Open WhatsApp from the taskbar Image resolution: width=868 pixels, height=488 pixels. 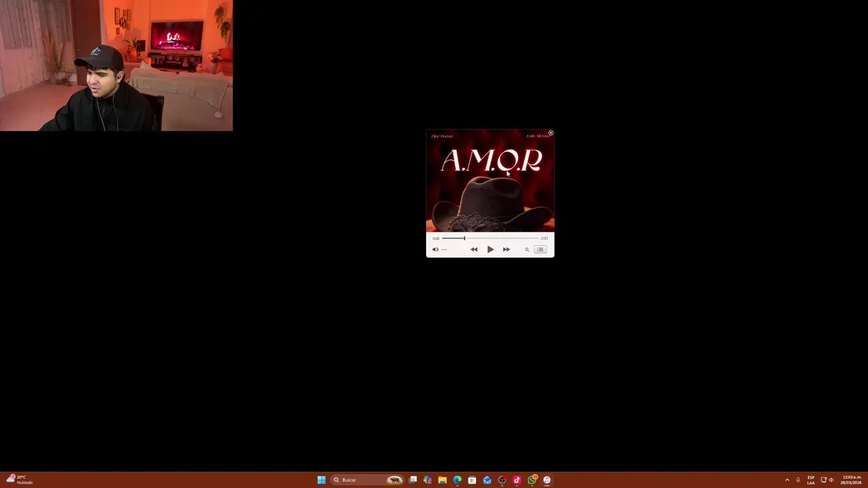532,480
